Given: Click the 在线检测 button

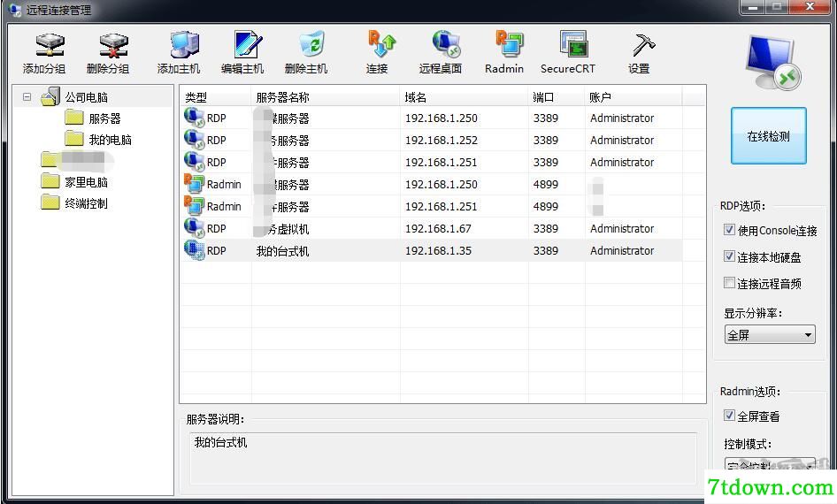Looking at the screenshot, I should [768, 136].
